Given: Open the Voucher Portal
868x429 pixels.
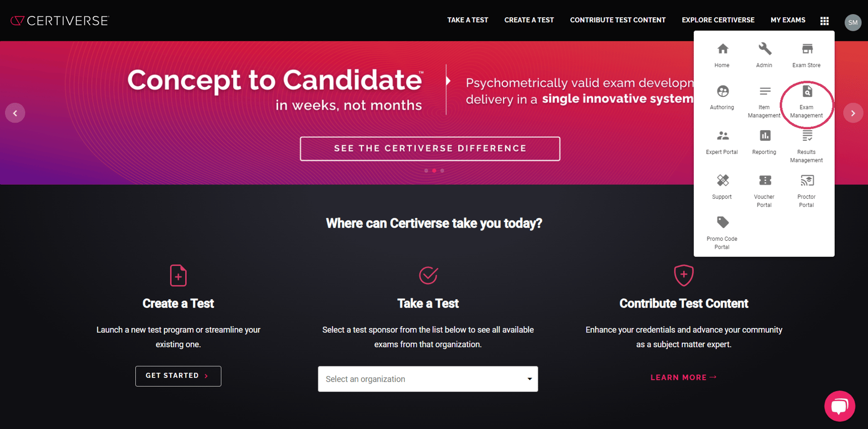Looking at the screenshot, I should click(764, 181).
